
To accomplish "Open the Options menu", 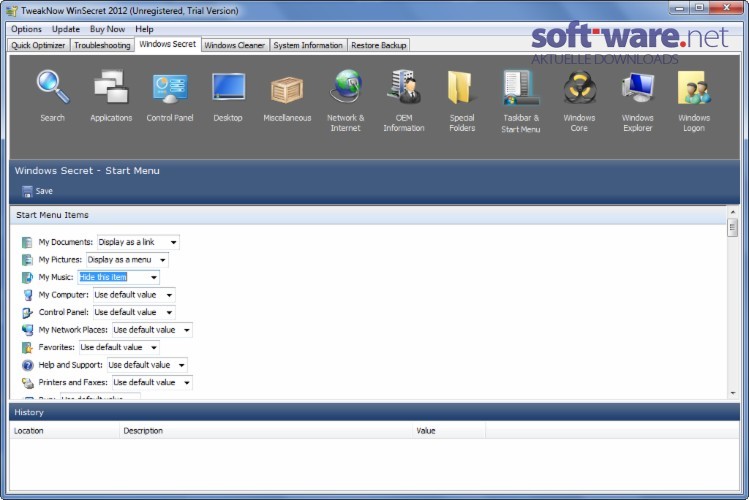I will pyautogui.click(x=26, y=29).
